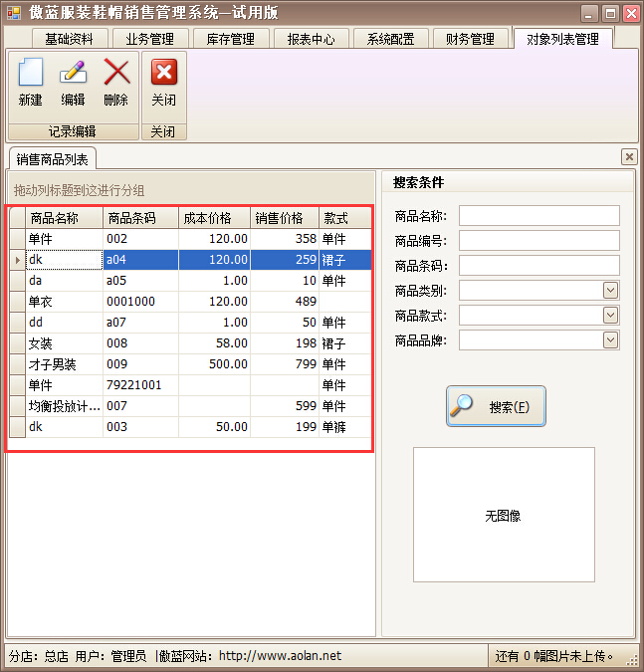Select the 才子男装 product row
The height and width of the screenshot is (672, 644).
190,364
